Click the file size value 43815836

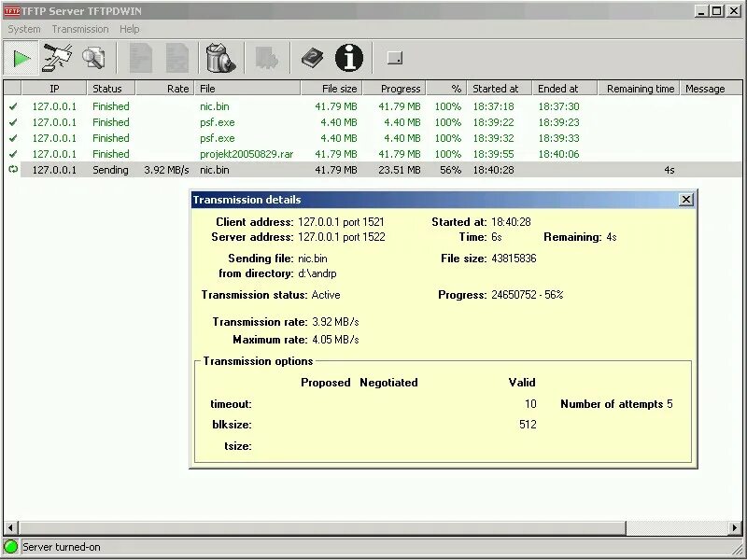514,259
